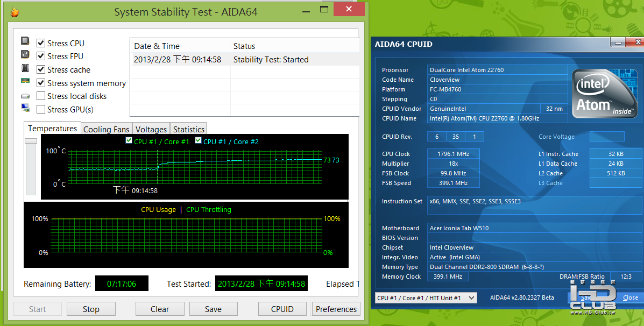
Task: Click the Remaining Battery value 07:17:06
Action: click(122, 284)
